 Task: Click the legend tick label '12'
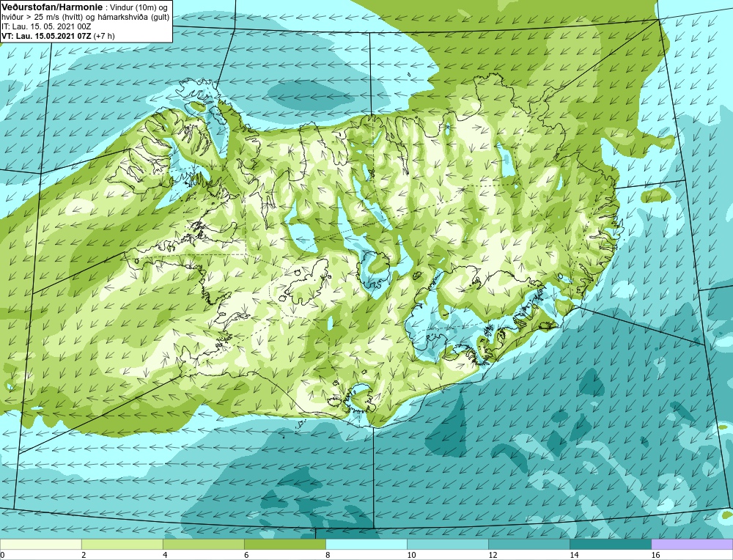tap(493, 555)
